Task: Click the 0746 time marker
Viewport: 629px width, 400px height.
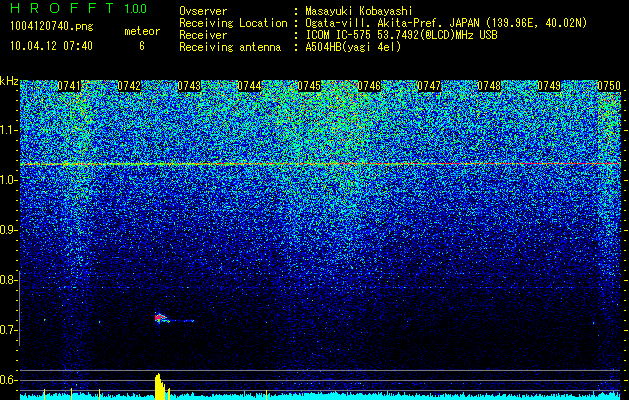Action: (369, 86)
